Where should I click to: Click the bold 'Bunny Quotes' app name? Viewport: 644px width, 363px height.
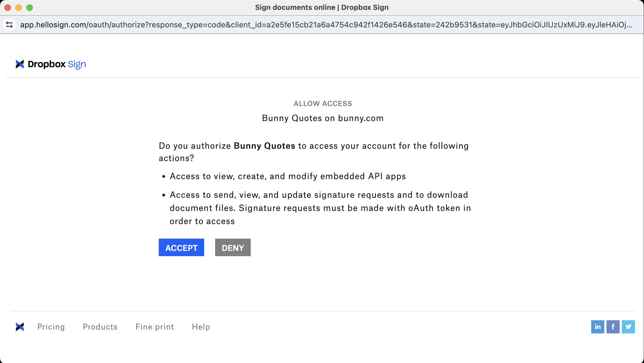(265, 146)
